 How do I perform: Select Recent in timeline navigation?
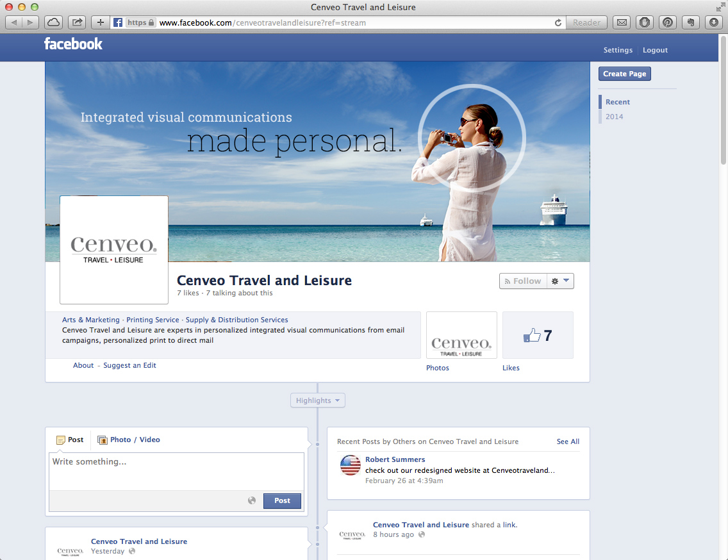pyautogui.click(x=618, y=102)
